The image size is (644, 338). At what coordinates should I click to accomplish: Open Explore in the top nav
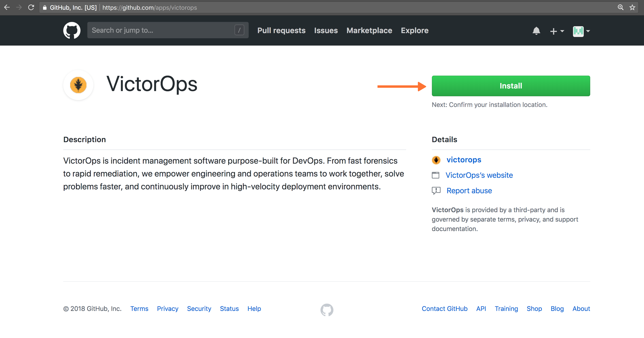pyautogui.click(x=415, y=30)
